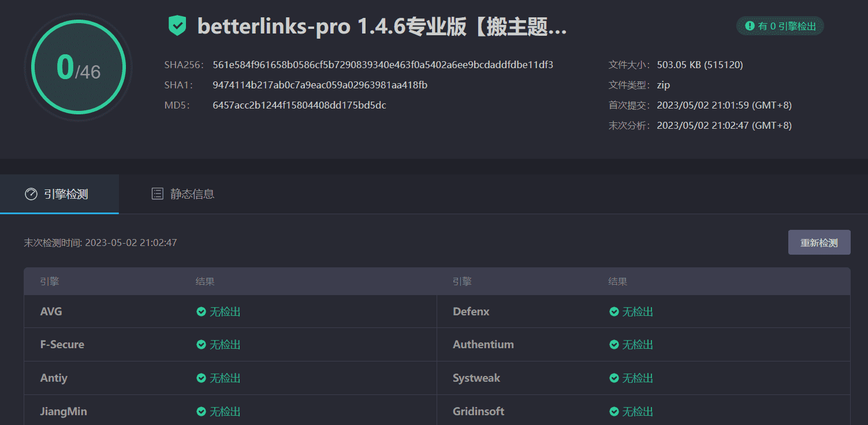Click the Systweak result check icon
This screenshot has height=425, width=868.
point(614,378)
